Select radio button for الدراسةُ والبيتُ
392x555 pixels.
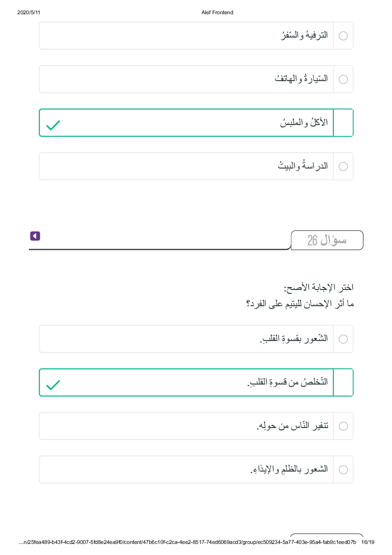343,167
